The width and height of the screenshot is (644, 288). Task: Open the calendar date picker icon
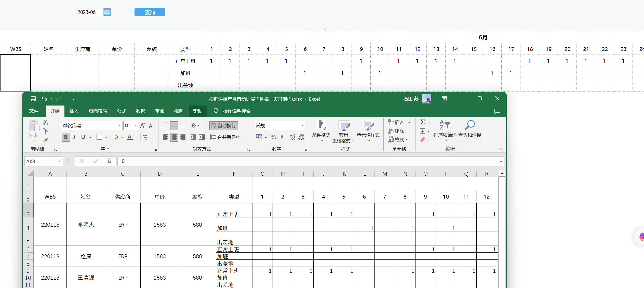point(107,12)
